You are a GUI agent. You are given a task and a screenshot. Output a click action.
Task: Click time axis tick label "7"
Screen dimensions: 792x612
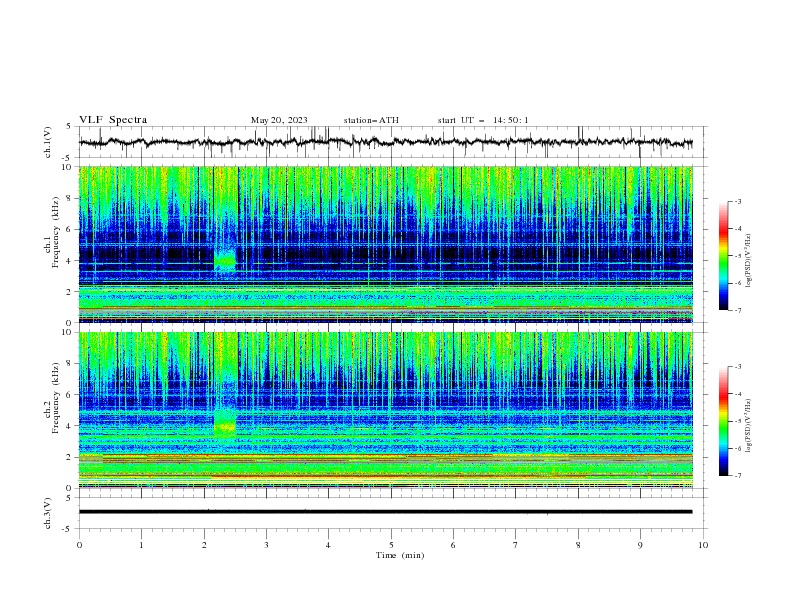click(x=516, y=545)
